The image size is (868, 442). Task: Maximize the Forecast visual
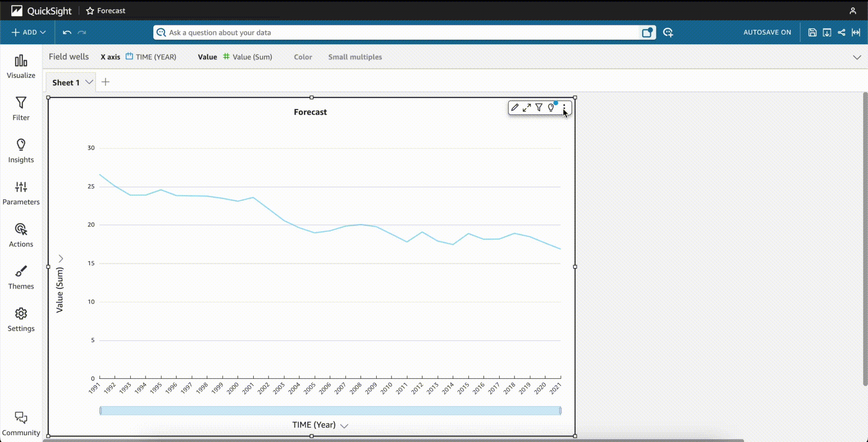527,108
